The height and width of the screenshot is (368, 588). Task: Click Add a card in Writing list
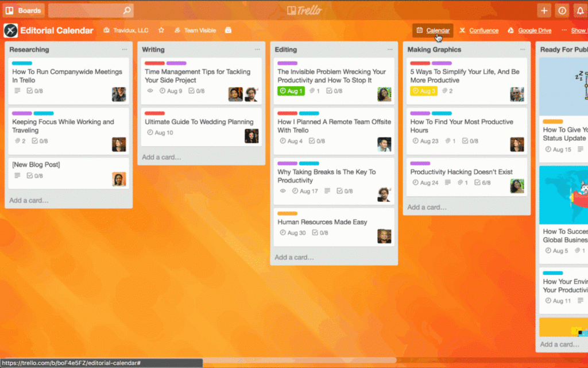tap(161, 158)
